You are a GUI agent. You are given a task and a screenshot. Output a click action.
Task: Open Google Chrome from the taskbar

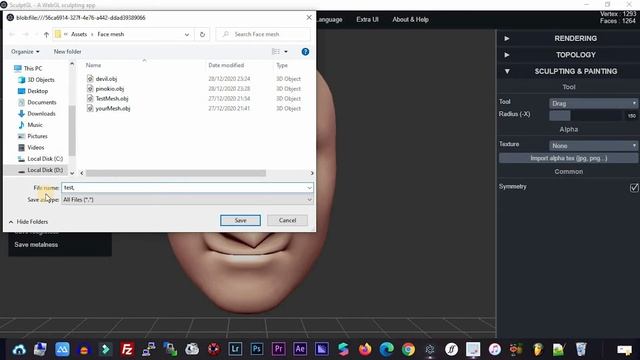408,349
